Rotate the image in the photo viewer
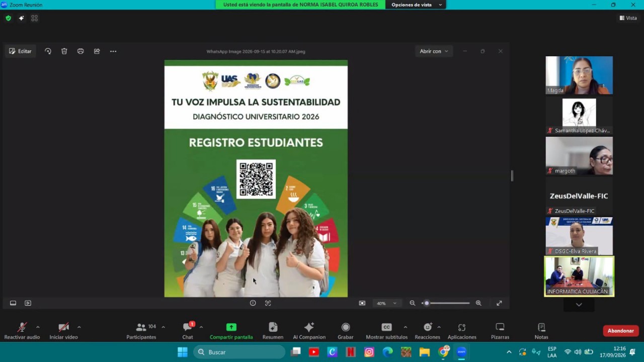Screen dimensions: 644x362 click(48, 51)
